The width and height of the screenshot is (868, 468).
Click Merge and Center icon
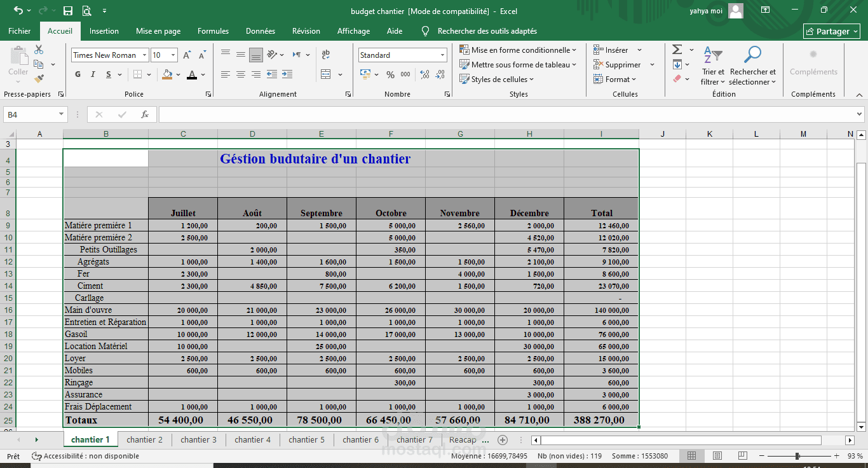pos(326,74)
